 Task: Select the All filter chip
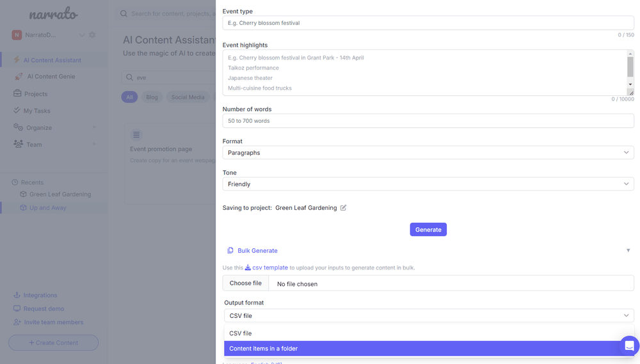click(129, 97)
